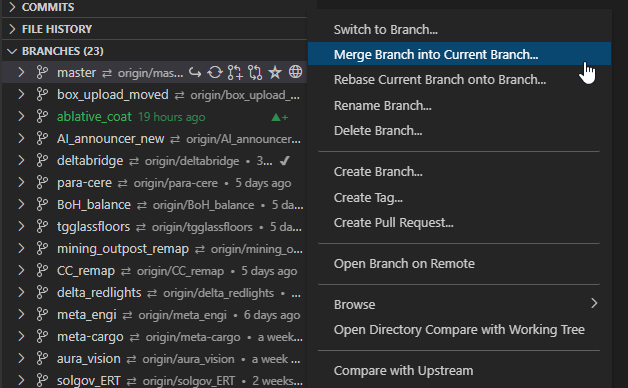Click the branch icon beside tgglassfloors
Screen dimensions: 628x388
point(42,227)
